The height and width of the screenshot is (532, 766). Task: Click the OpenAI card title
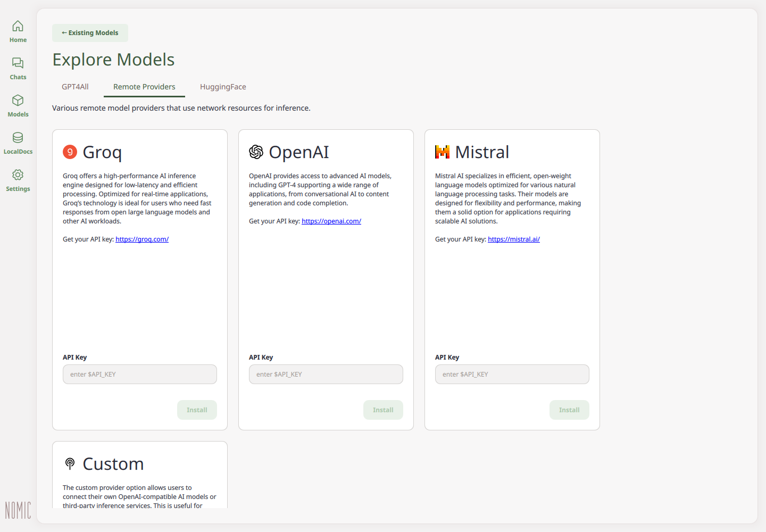[x=299, y=152]
